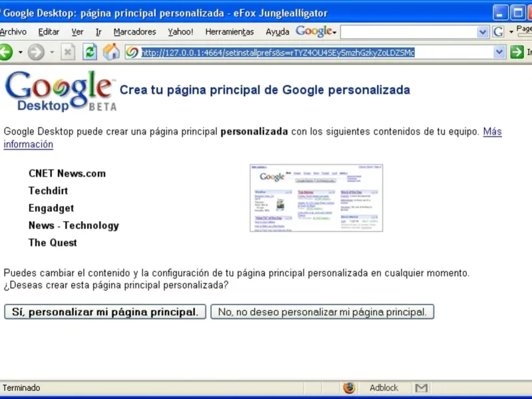Maximize the browser window

tap(518, 13)
